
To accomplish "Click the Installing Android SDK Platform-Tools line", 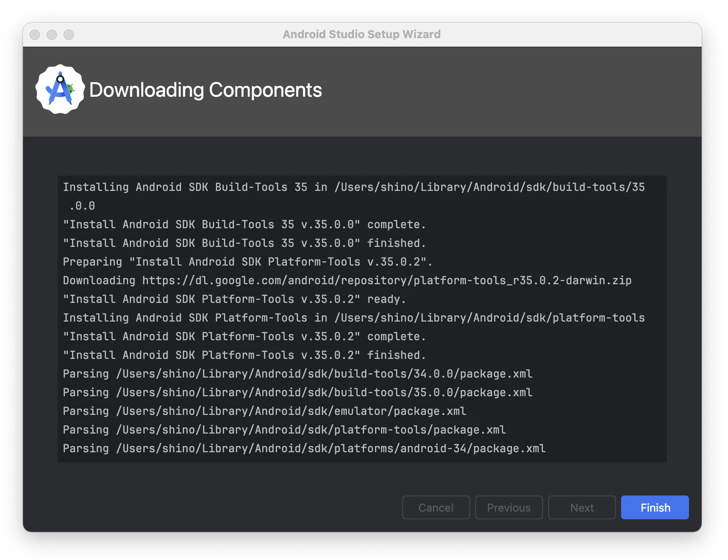I will pyautogui.click(x=354, y=318).
